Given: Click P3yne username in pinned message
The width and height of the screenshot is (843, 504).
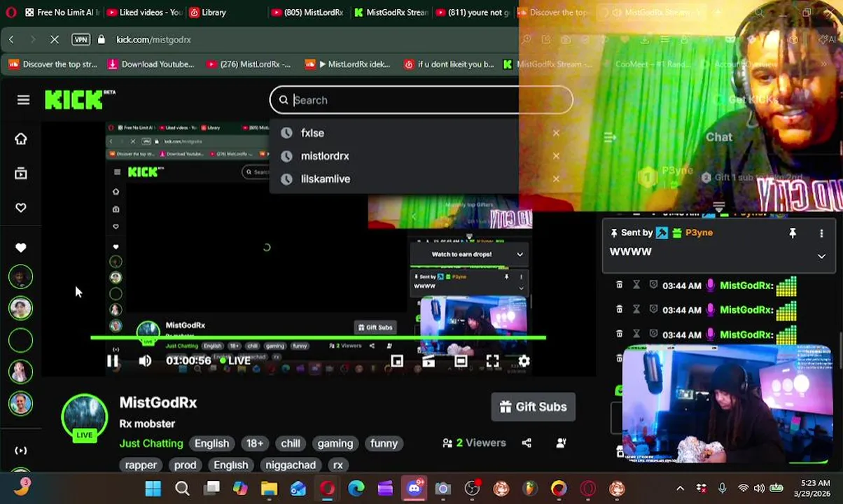Looking at the screenshot, I should 699,232.
